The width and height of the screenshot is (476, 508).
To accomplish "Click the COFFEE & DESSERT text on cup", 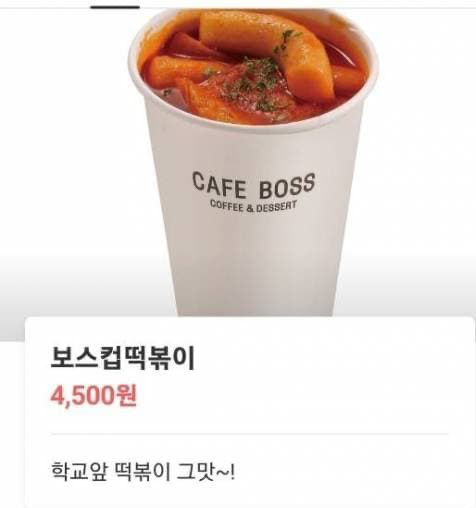I will [x=253, y=206].
